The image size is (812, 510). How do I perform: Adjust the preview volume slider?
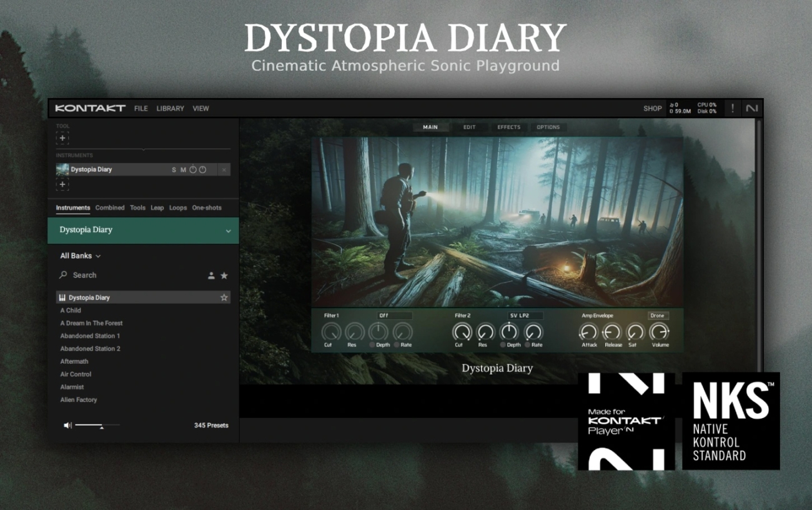pos(97,426)
